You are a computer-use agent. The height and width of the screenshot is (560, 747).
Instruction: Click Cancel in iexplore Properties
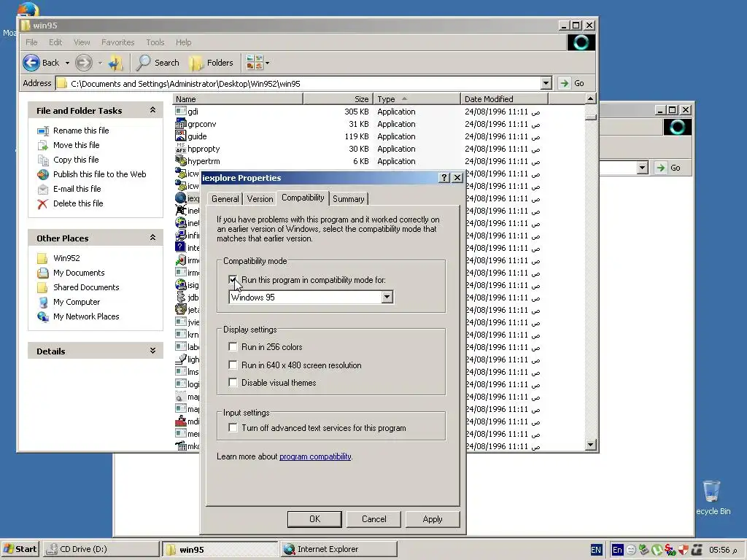pos(373,519)
